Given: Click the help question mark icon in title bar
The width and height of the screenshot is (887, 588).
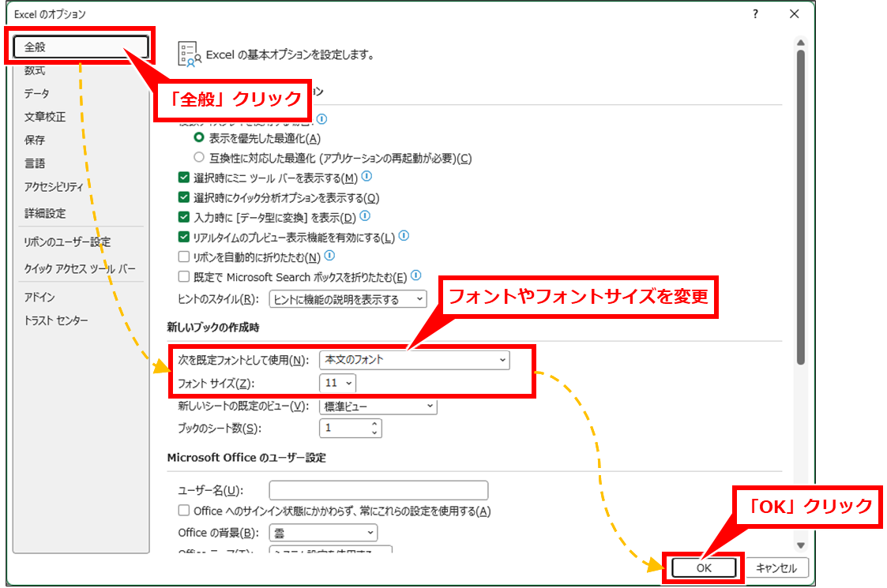Looking at the screenshot, I should 756,14.
